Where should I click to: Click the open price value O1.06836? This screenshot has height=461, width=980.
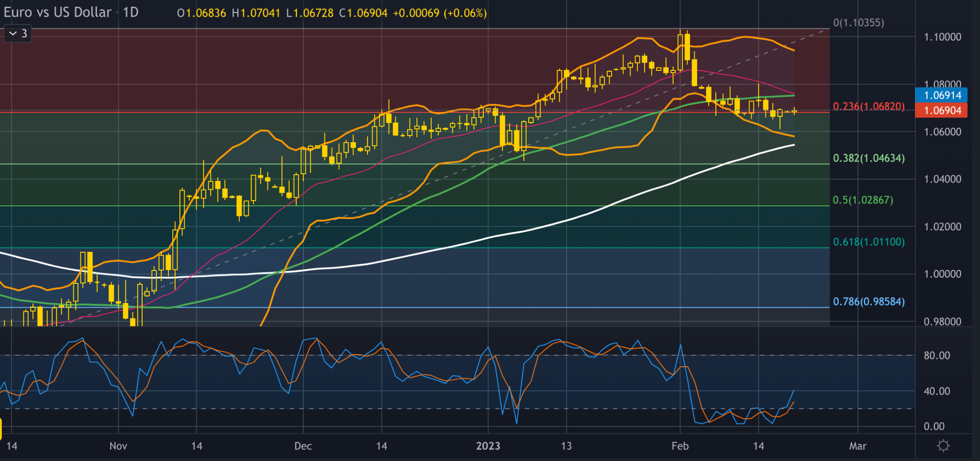click(x=201, y=13)
